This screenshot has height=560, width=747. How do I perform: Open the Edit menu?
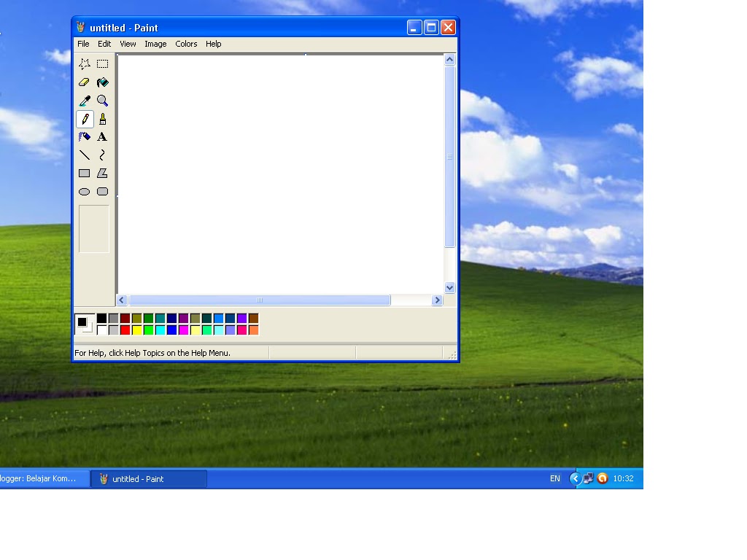pos(104,44)
